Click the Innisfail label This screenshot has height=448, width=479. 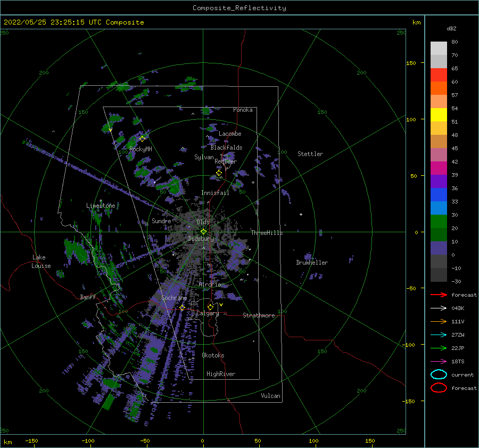(x=215, y=193)
